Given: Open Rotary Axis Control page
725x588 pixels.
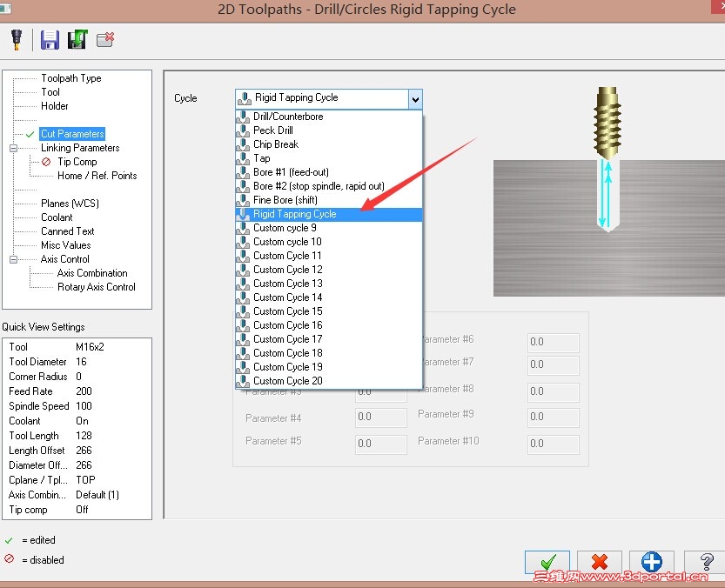Looking at the screenshot, I should [96, 286].
